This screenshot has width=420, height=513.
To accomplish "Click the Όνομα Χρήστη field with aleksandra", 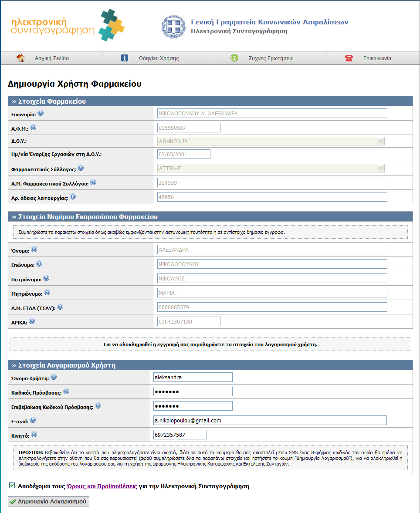I will [x=193, y=377].
